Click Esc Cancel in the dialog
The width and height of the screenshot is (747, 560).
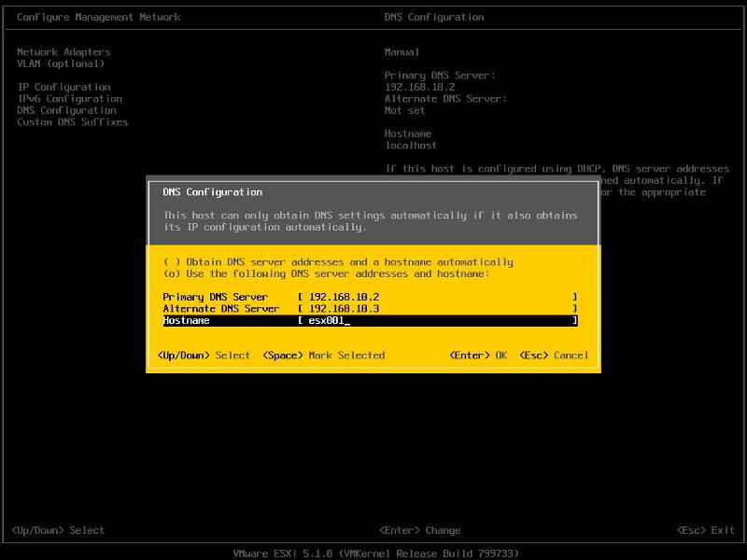tap(554, 356)
